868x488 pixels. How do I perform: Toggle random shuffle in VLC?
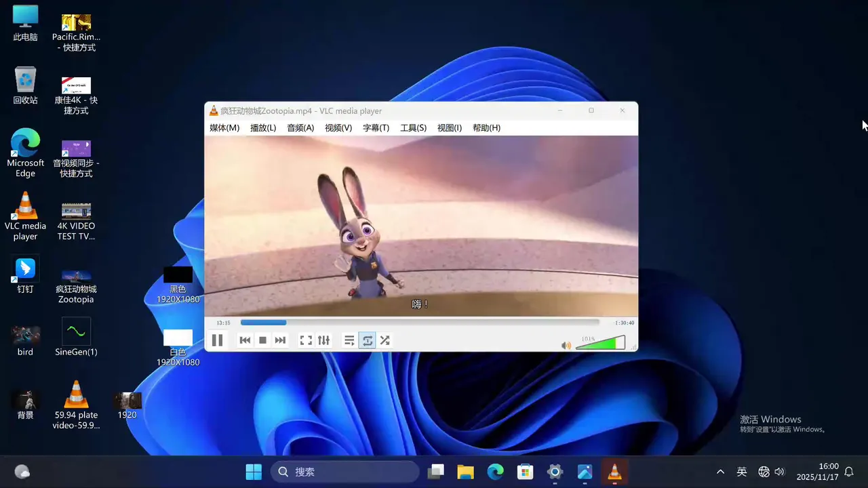click(384, 340)
